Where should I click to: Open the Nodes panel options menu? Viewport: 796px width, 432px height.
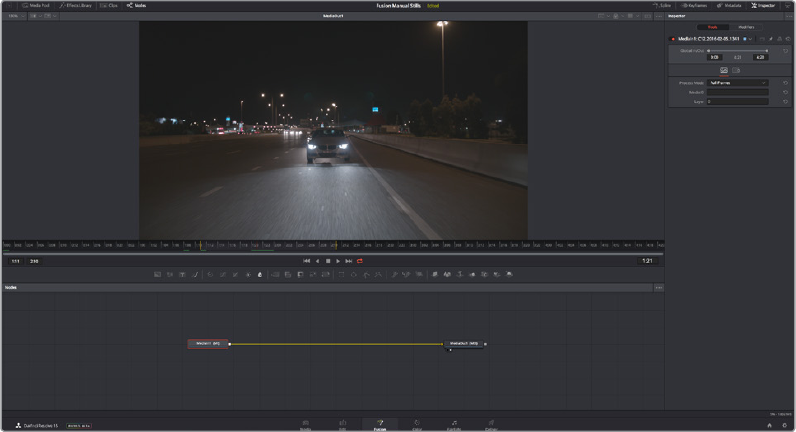tap(659, 288)
